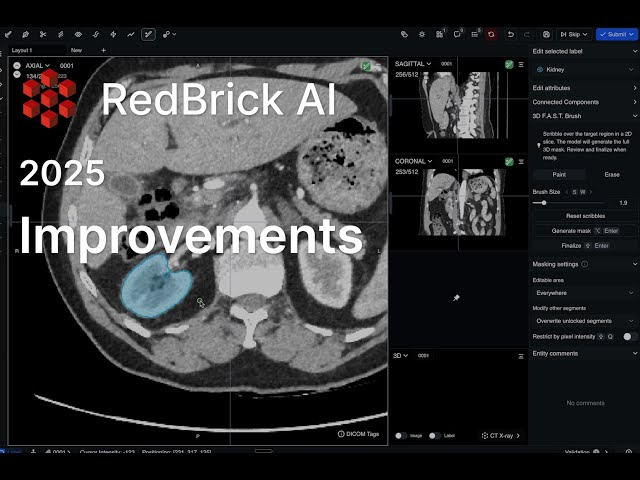Screen dimensions: 640x480
Task: Click the green check icon in the sagittal view
Action: click(509, 64)
